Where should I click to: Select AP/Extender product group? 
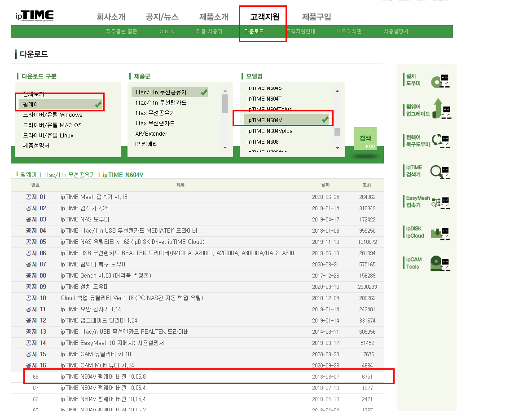[x=151, y=134]
